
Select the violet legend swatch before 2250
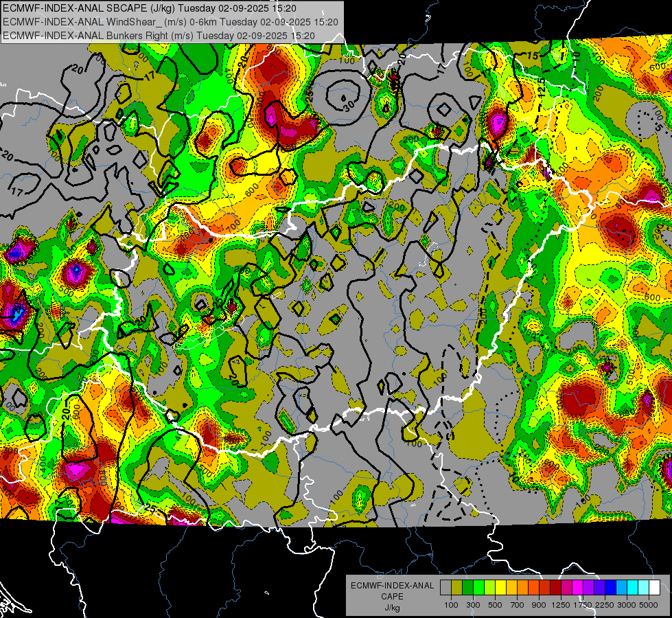[x=599, y=588]
